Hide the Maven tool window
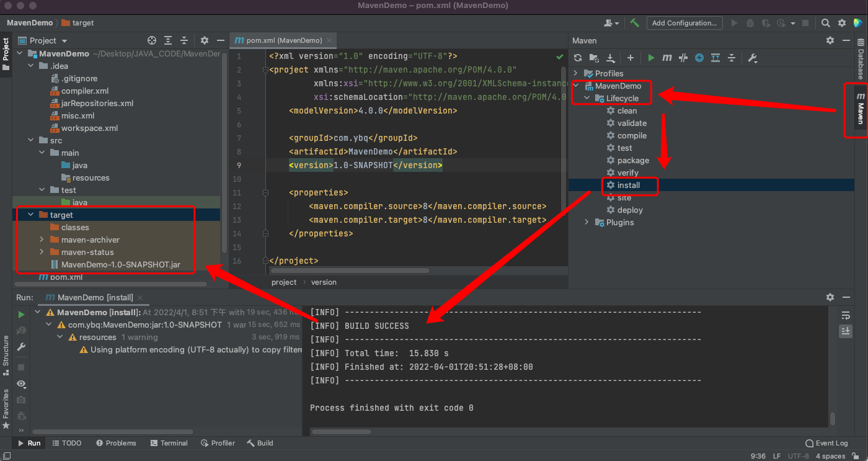The image size is (868, 461). tap(846, 40)
